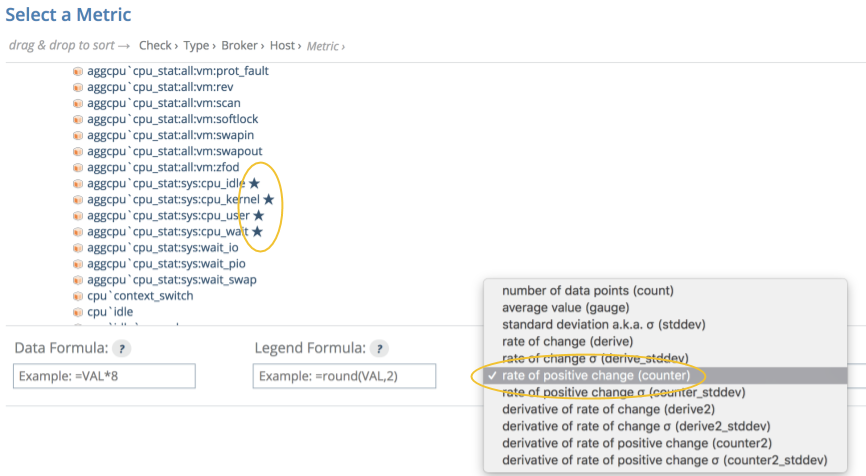Click the star next to cpu_stat:sys:cpu_idle
This screenshot has height=476, width=866.
coord(254,183)
